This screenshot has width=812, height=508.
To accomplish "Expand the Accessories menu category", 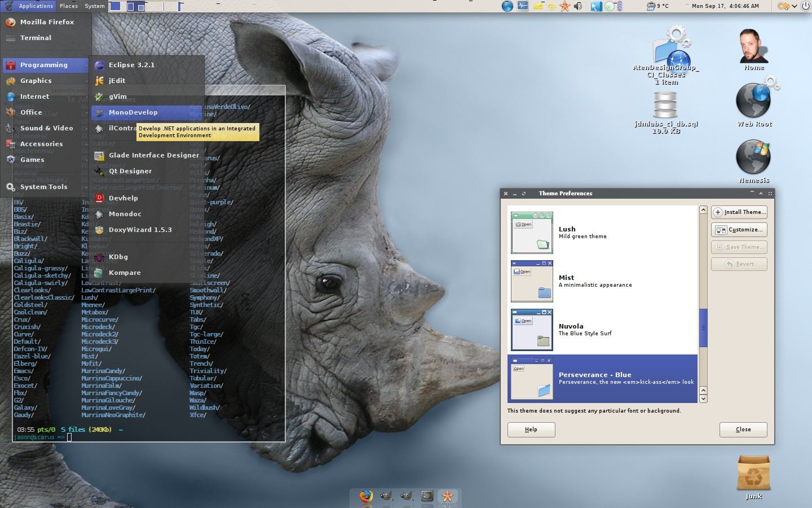I will pos(46,144).
